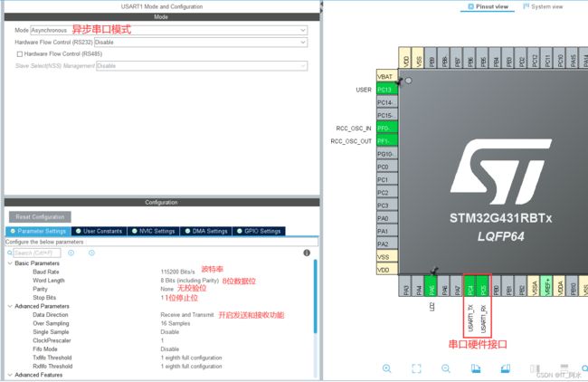Open the Slave Select NSS Management dropdown
The width and height of the screenshot is (588, 382).
(202, 66)
